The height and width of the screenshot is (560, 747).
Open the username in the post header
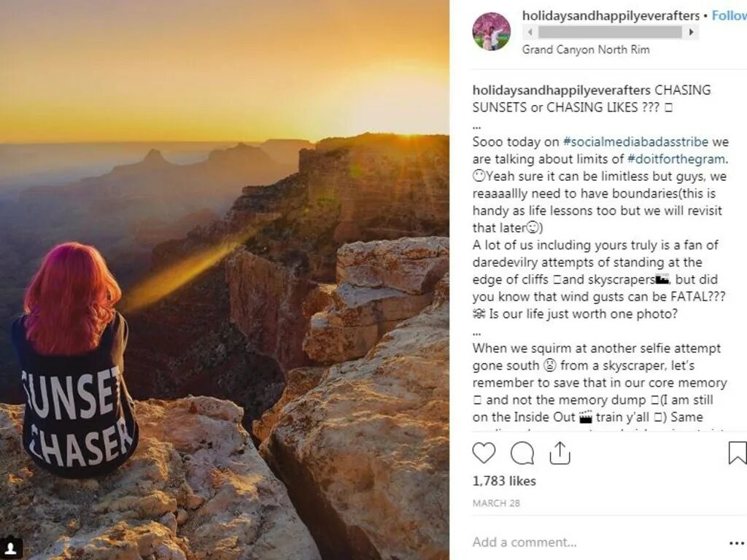(x=611, y=16)
